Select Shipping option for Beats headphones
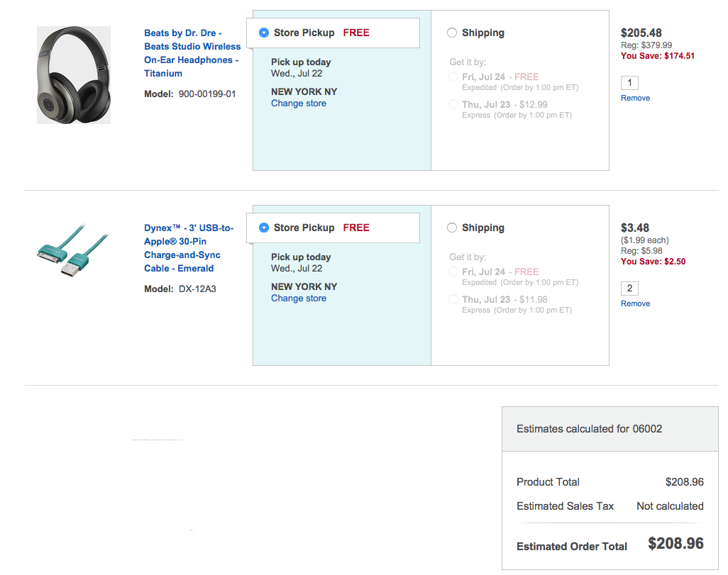The width and height of the screenshot is (728, 575). click(x=452, y=33)
